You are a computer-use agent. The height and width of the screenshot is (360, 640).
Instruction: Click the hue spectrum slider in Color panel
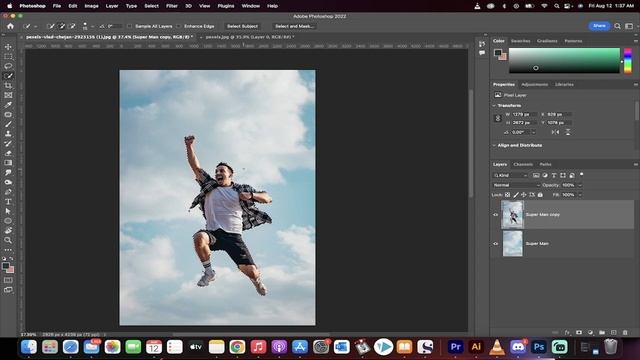tap(627, 60)
